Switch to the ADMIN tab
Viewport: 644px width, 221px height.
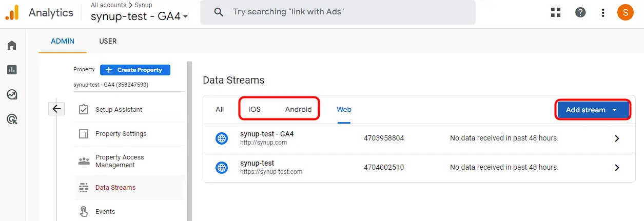tap(63, 41)
